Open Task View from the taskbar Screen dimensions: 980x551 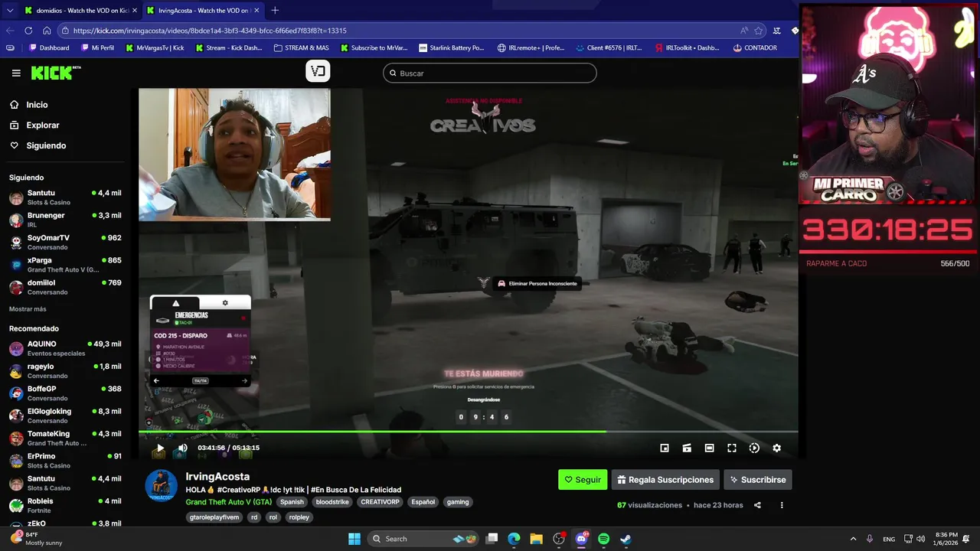pyautogui.click(x=492, y=539)
